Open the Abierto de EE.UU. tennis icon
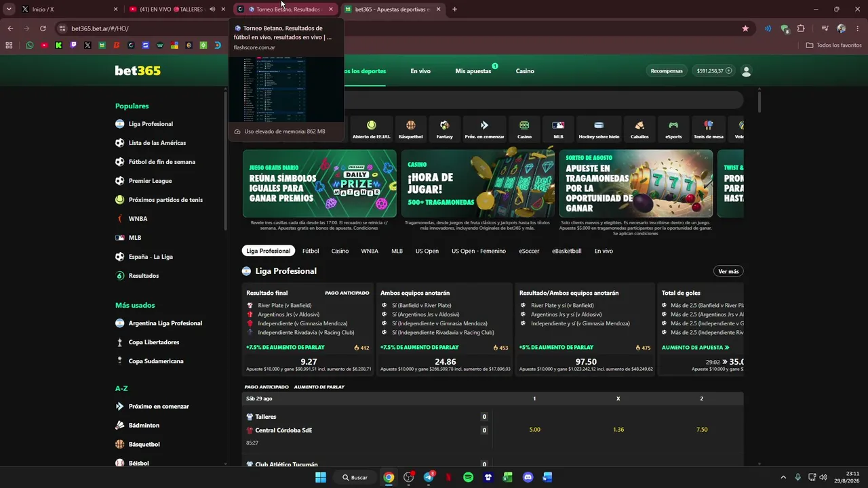 [x=371, y=129]
